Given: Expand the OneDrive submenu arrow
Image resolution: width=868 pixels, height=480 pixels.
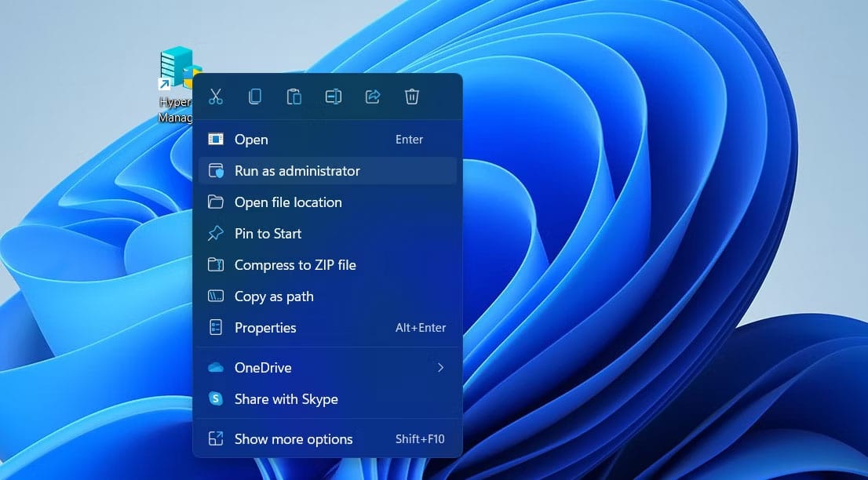Looking at the screenshot, I should [x=440, y=368].
